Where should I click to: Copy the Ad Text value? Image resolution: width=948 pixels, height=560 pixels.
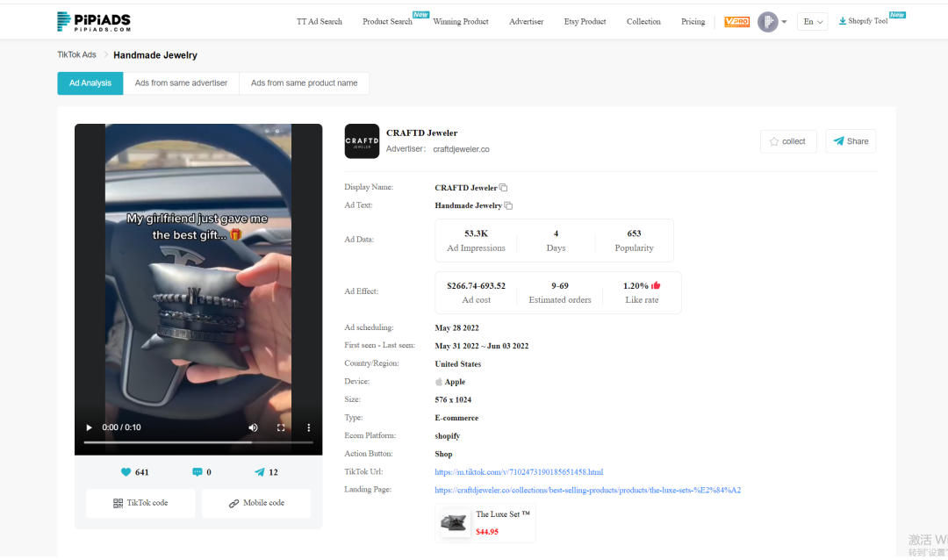[508, 206]
